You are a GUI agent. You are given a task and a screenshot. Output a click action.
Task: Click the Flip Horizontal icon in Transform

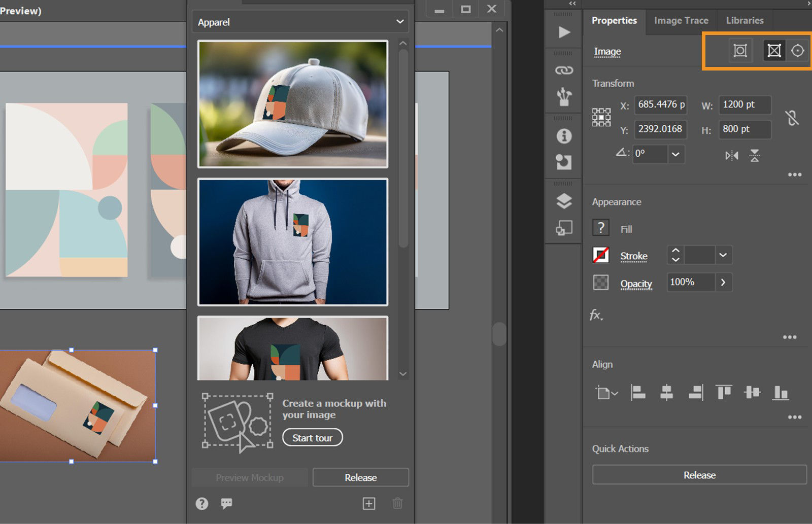click(731, 155)
